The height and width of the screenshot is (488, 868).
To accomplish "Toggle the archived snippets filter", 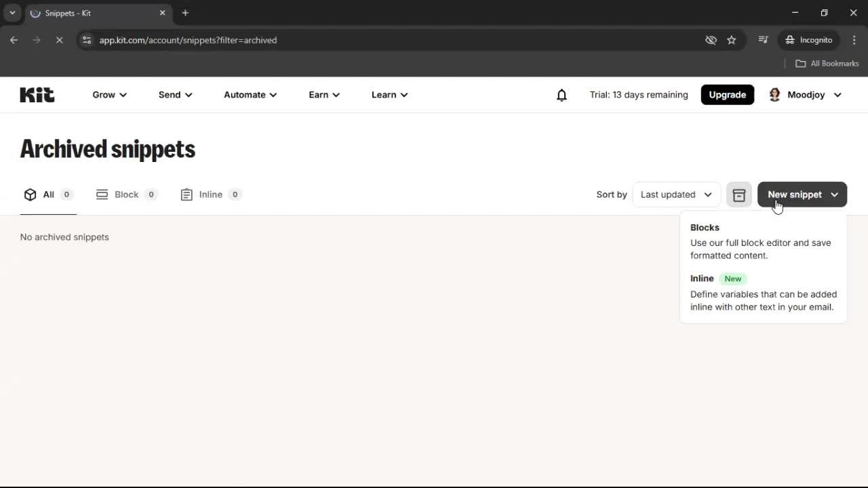I will [x=738, y=195].
